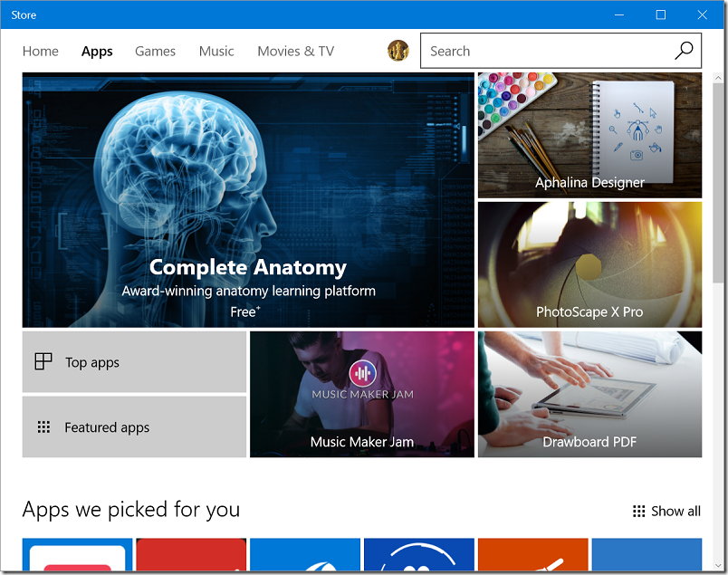The image size is (728, 575).
Task: Open the Top apps list
Action: point(134,362)
